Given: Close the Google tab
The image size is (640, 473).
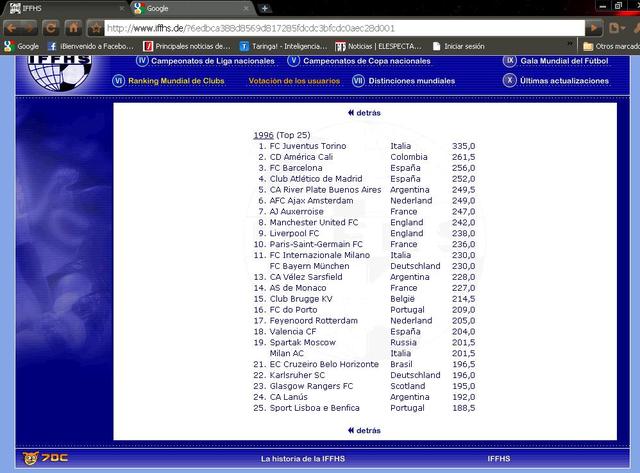Looking at the screenshot, I should pos(246,8).
